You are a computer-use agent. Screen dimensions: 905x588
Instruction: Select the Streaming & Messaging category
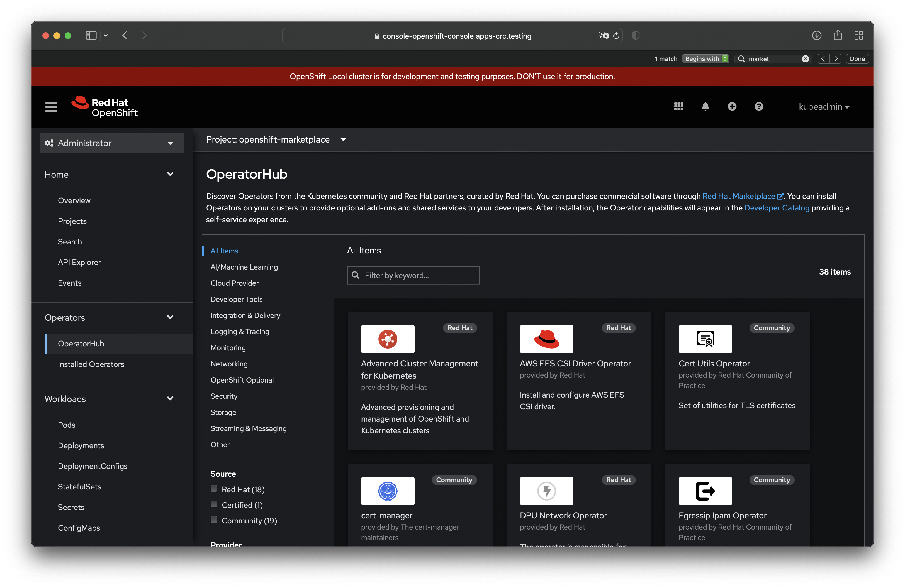[x=248, y=428]
